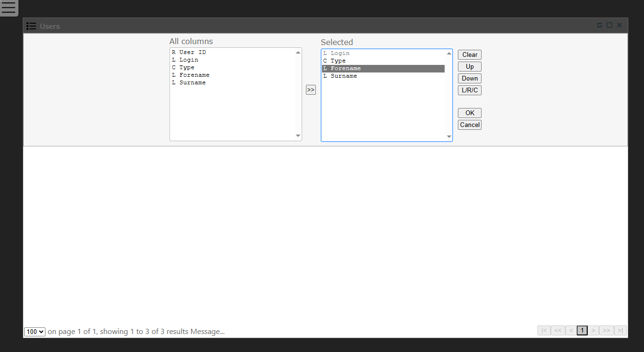Move selected column Down

[x=469, y=78]
